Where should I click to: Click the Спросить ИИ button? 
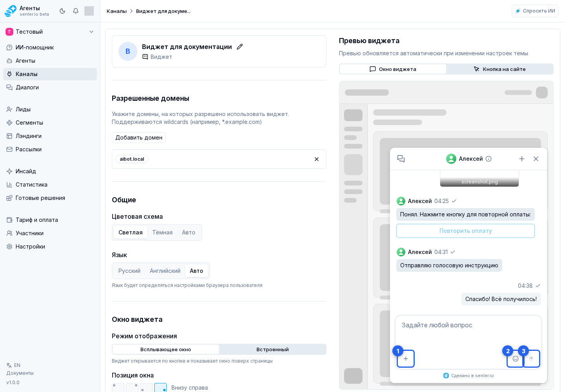[535, 11]
